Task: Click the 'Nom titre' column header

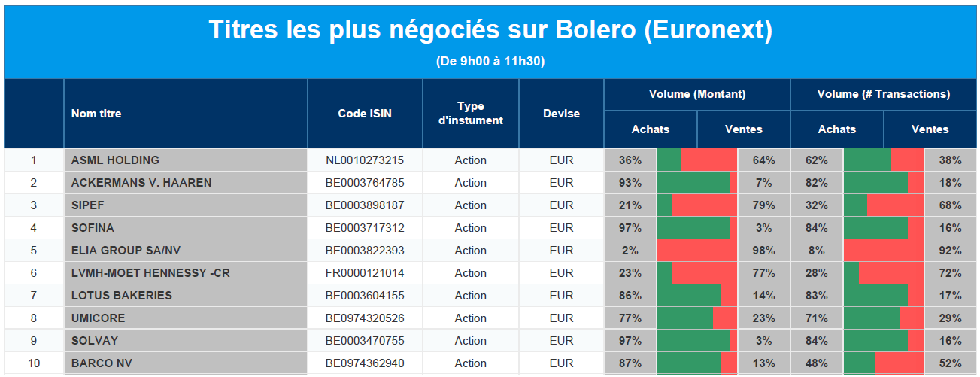Action: click(96, 114)
